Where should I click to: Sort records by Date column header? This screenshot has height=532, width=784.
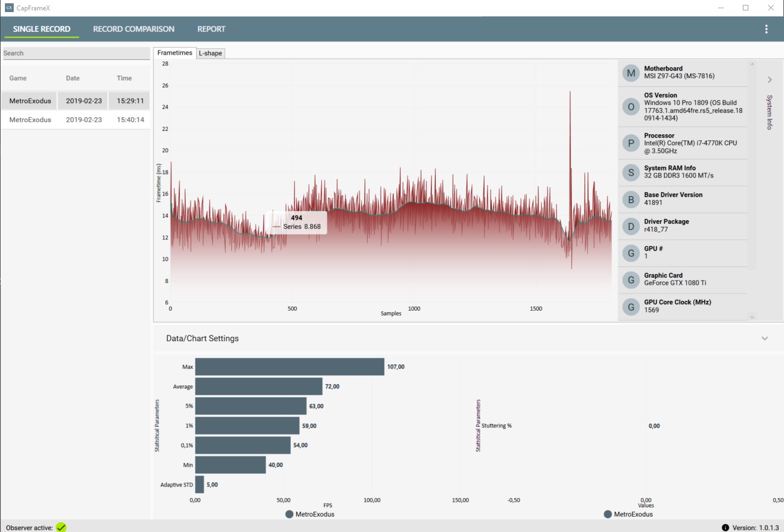coord(72,78)
